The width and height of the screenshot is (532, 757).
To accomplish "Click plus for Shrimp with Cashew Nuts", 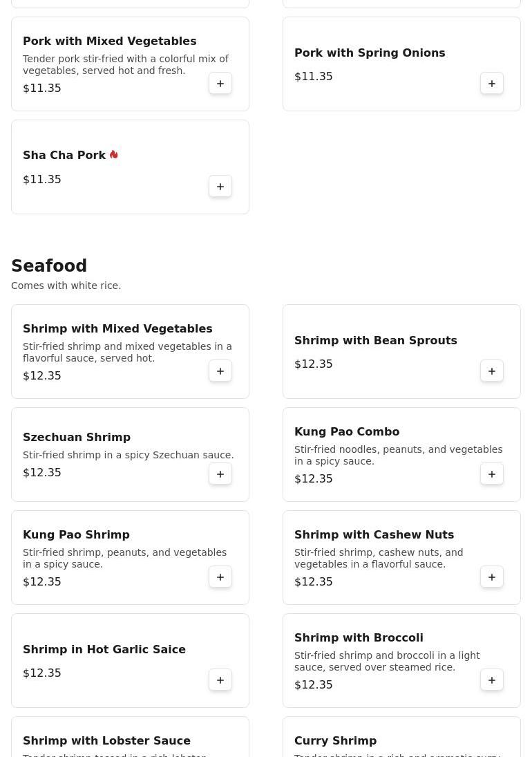I will point(492,577).
